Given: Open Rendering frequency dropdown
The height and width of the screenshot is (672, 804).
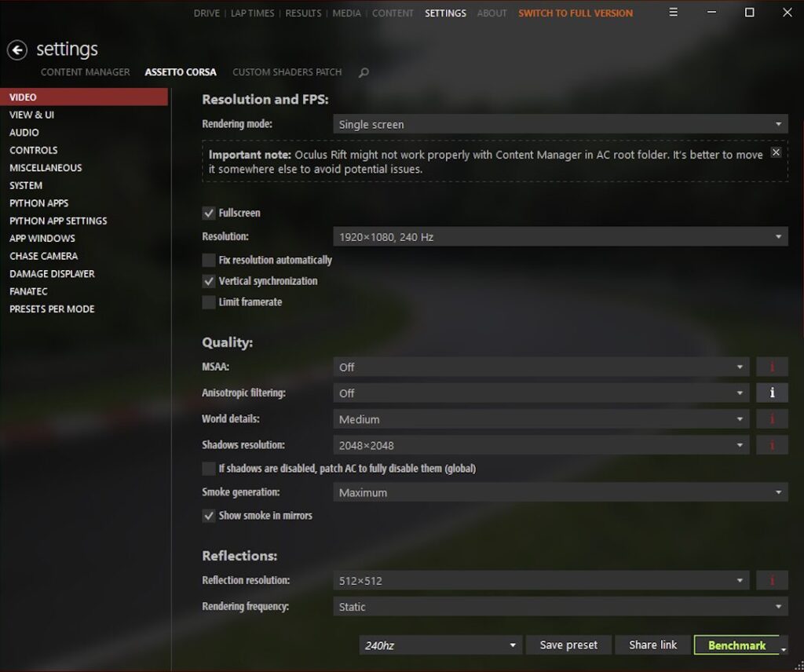Looking at the screenshot, I should point(561,606).
